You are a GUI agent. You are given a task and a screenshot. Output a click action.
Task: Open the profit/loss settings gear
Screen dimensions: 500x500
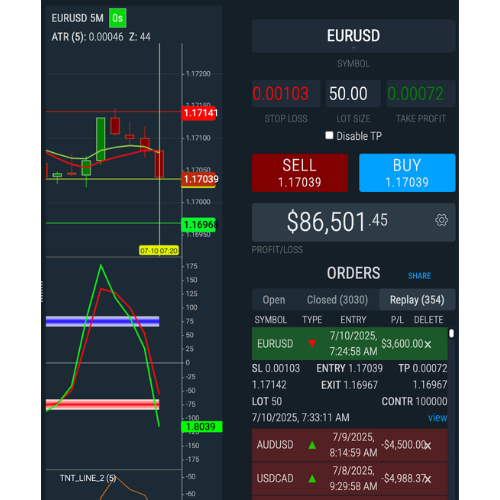pyautogui.click(x=441, y=220)
